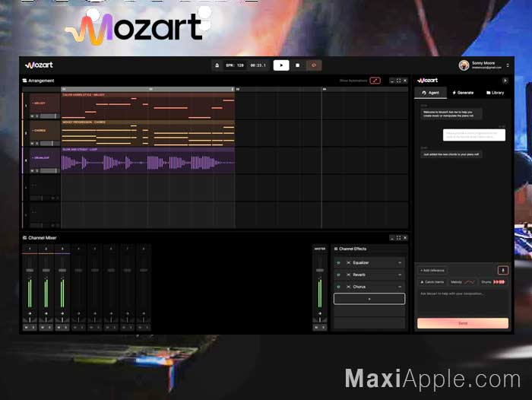The width and height of the screenshot is (532, 400).
Task: Click the Sonny Moore profile avatar
Action: pos(464,65)
